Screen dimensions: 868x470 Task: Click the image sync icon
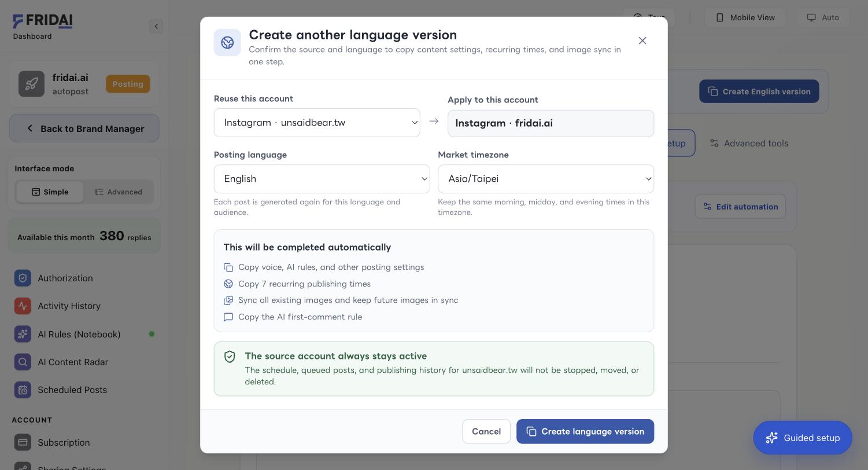point(228,300)
